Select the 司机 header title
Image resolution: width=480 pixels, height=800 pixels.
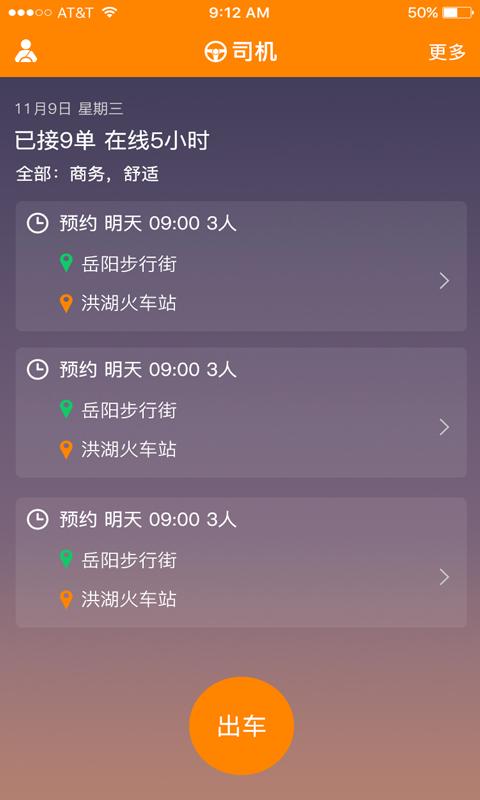point(255,52)
